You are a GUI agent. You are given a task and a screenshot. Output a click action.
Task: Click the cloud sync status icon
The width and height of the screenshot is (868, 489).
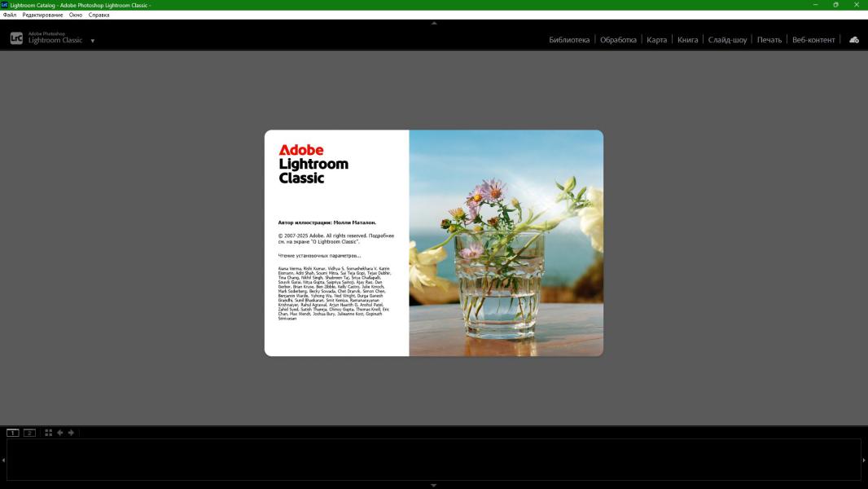pyautogui.click(x=853, y=39)
